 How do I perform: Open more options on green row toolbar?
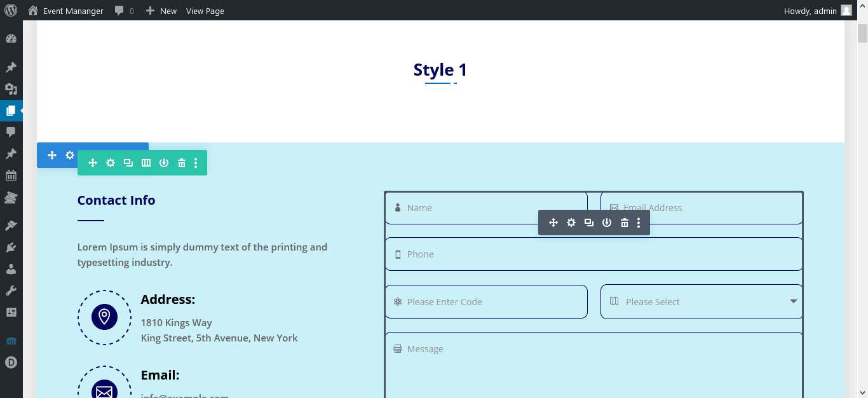196,163
